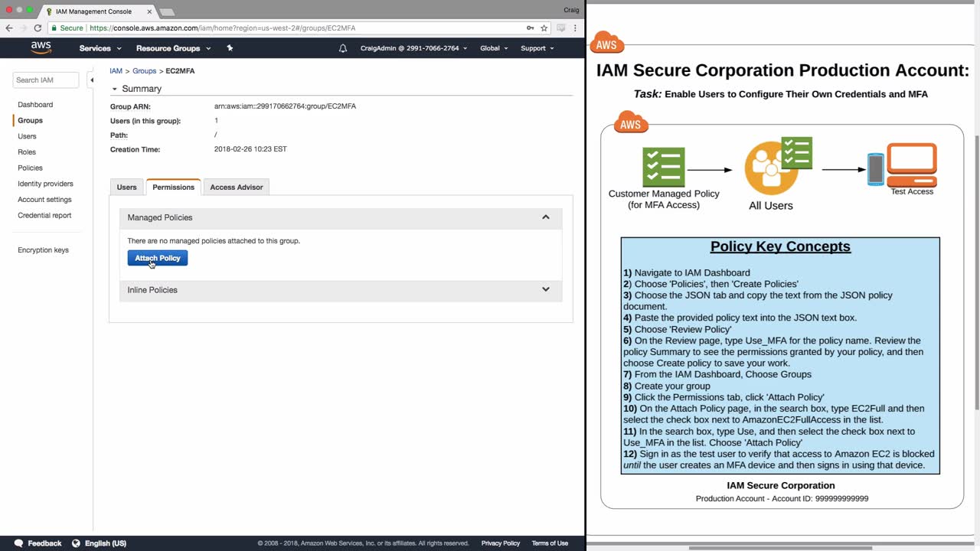This screenshot has width=980, height=551.
Task: Collapse the IAM sidebar with the arrow handle
Action: pos(91,80)
